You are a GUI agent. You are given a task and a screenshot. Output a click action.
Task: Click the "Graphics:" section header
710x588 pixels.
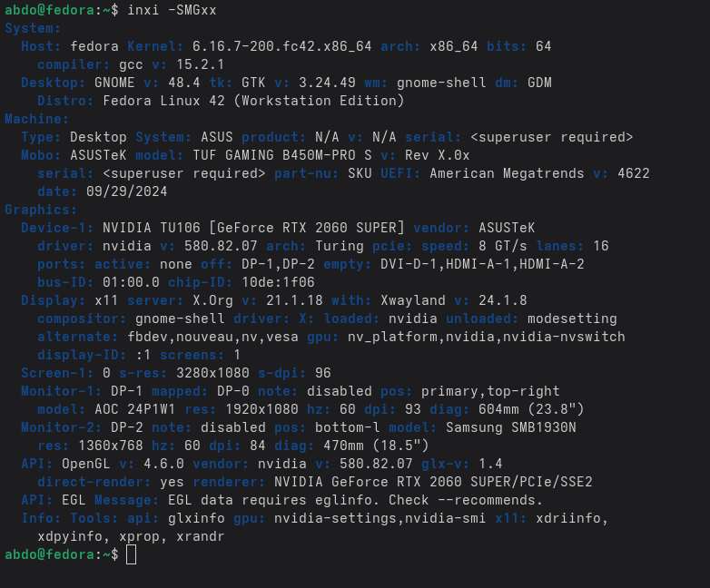(x=41, y=210)
